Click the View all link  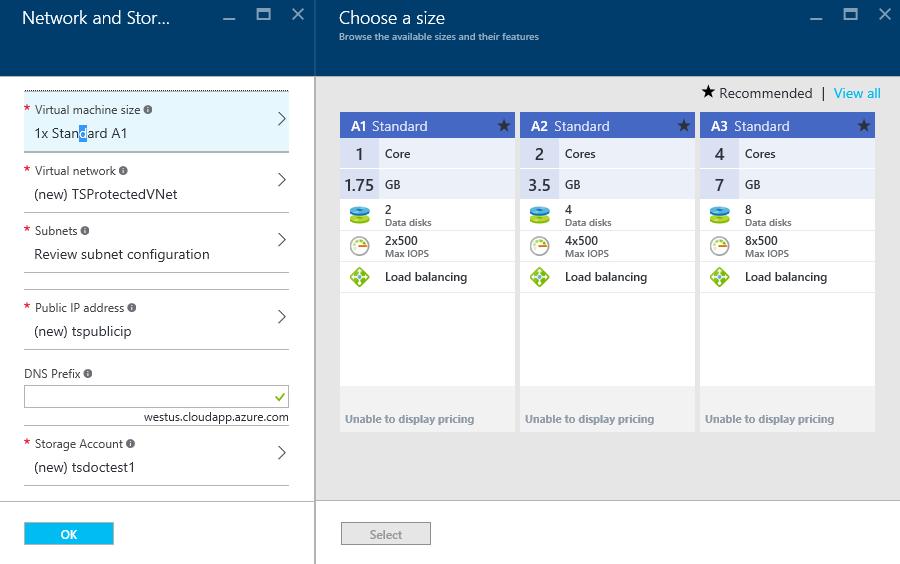tap(857, 94)
